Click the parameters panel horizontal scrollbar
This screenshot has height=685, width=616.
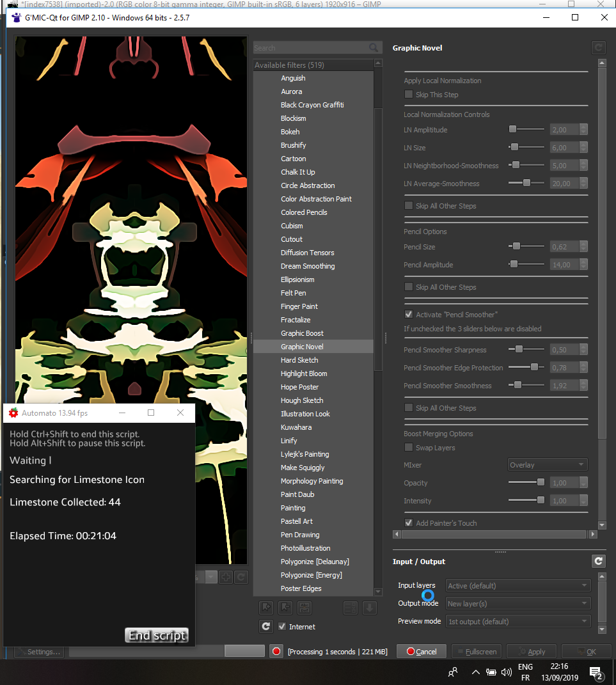[x=494, y=534]
